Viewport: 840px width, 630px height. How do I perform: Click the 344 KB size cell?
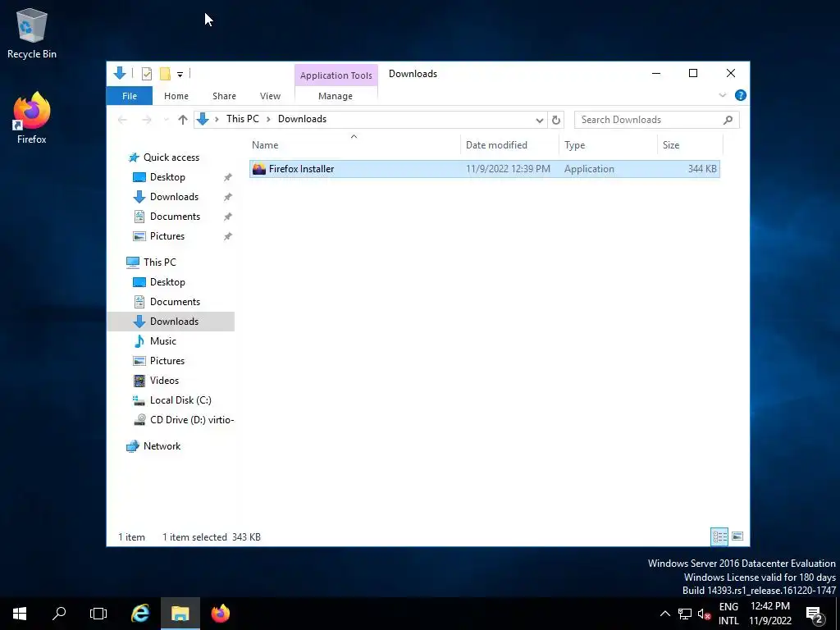[702, 169]
